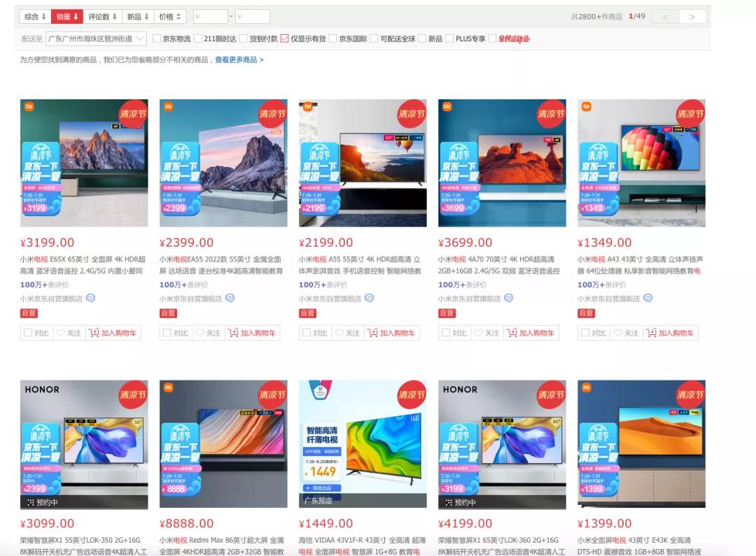Select the 新品 sort tab
The image size is (756, 556).
point(138,16)
